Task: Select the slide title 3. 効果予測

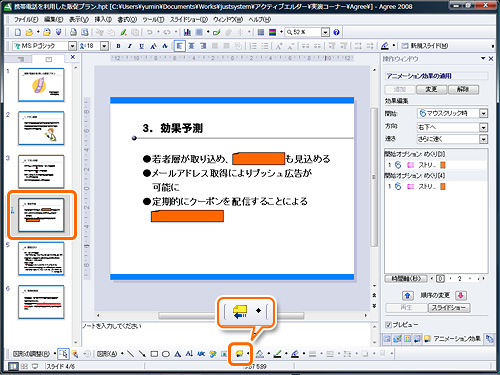Action: 172,128
